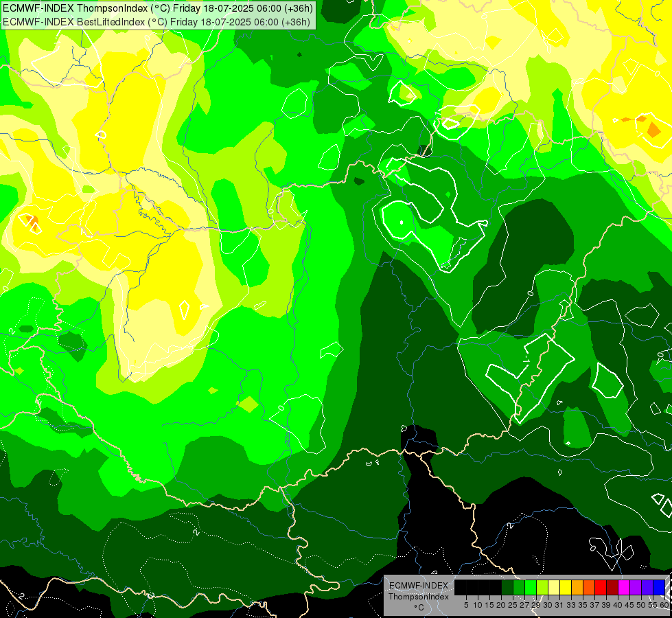Click the "°C" unit label in the legend
The image size is (672, 618).
click(419, 608)
